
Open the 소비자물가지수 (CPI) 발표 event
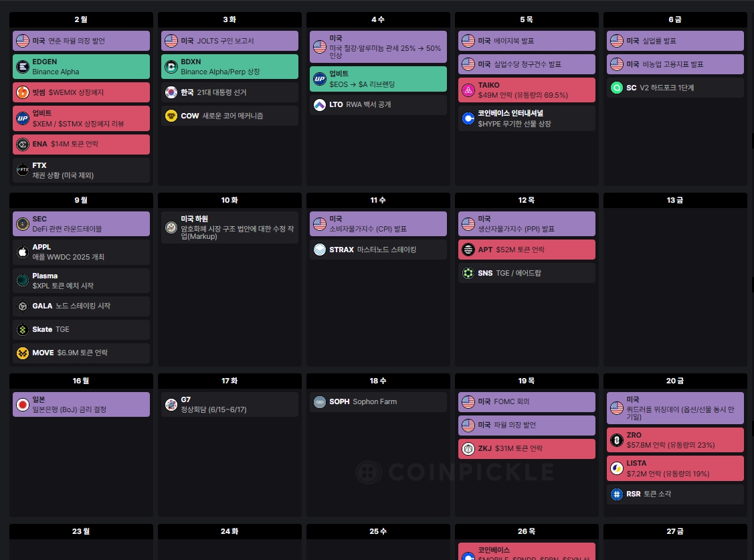pos(378,224)
